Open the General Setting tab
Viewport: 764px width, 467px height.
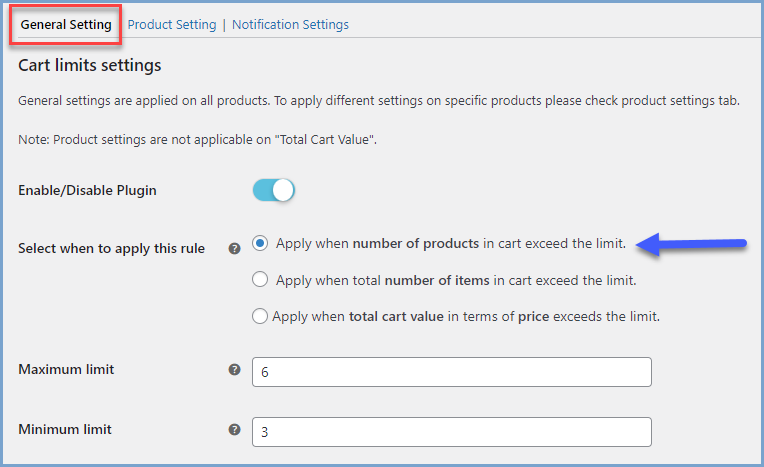tap(66, 24)
